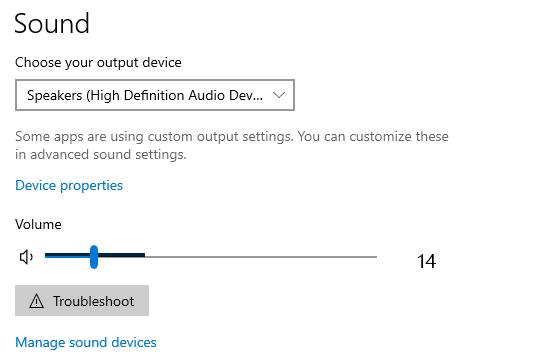Run the Troubleshoot button
The image size is (544, 364).
pos(82,300)
